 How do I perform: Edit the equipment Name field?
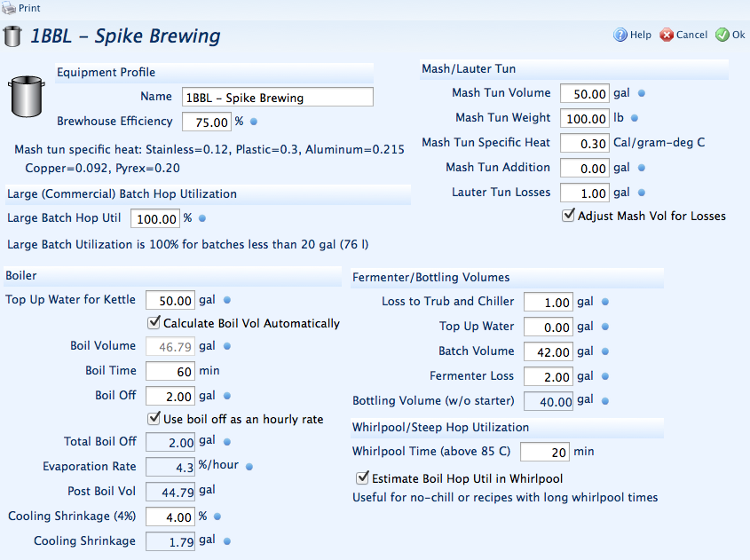pos(278,97)
